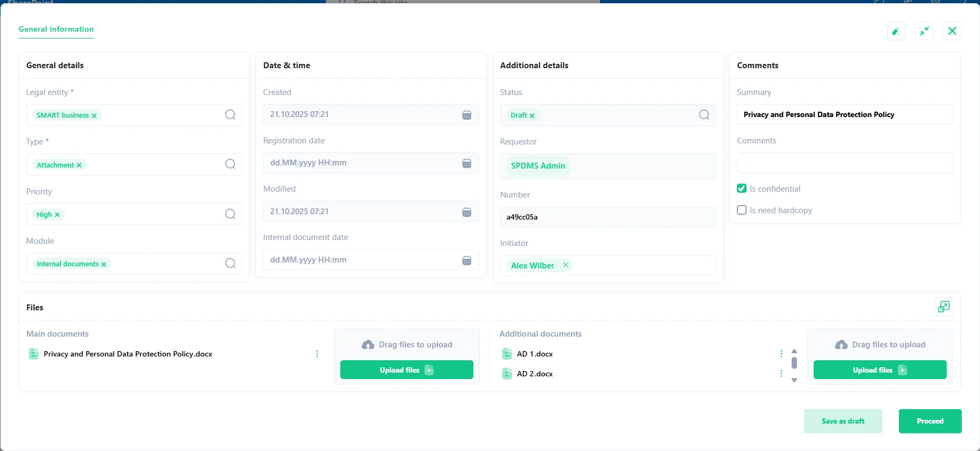Click Save as draft button
980x451 pixels.
(843, 421)
